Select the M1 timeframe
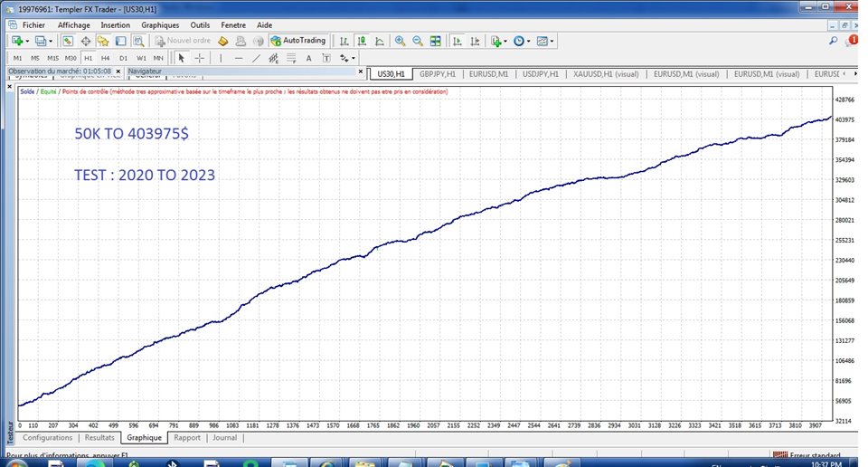 [18, 58]
